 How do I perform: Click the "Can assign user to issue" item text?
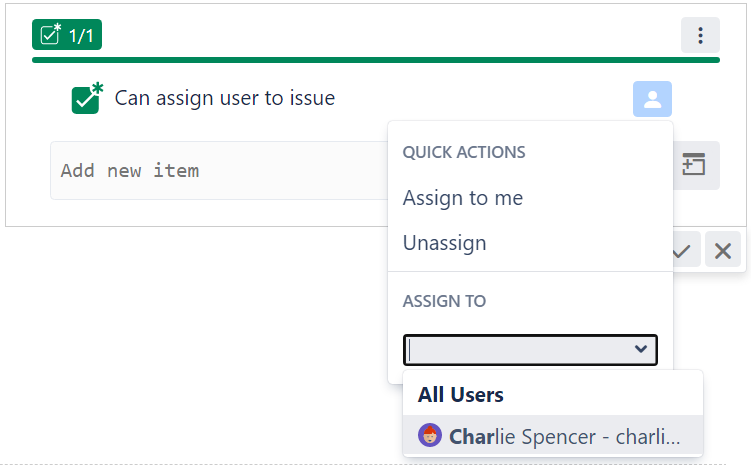pyautogui.click(x=225, y=99)
